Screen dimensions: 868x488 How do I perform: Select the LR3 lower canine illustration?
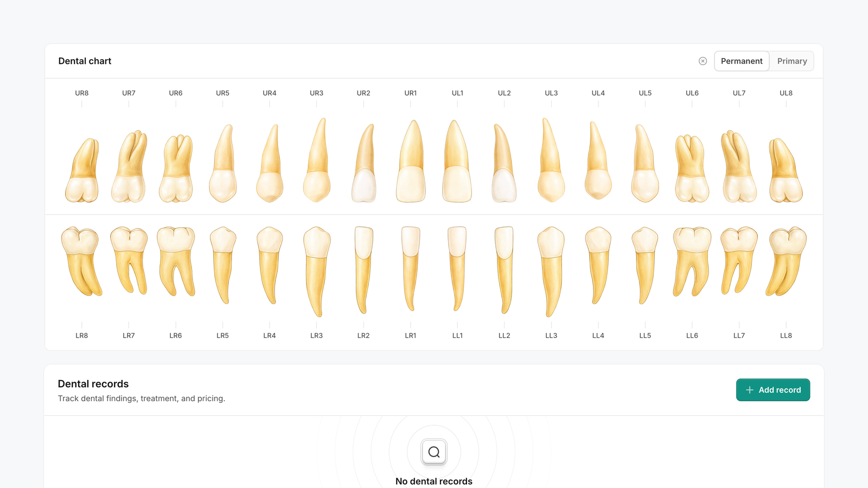pyautogui.click(x=317, y=272)
